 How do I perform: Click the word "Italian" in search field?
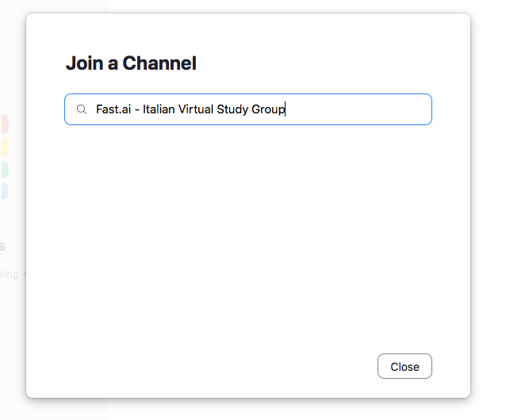coord(161,109)
